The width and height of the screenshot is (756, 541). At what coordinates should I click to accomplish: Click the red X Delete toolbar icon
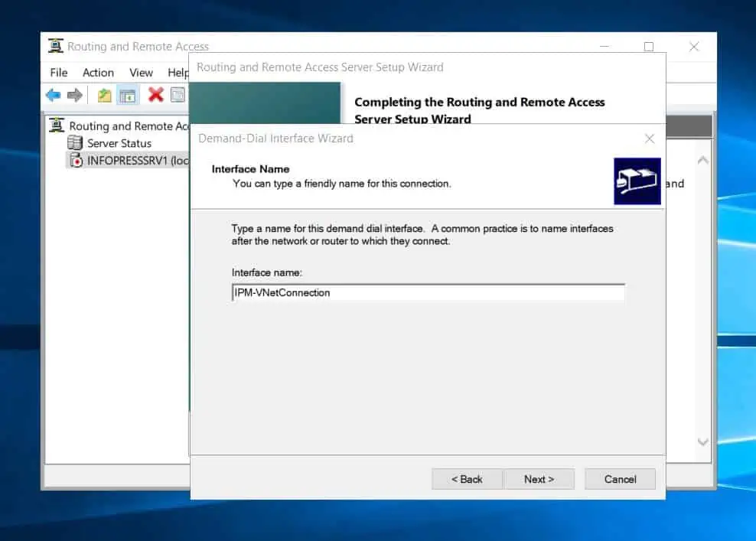click(156, 95)
